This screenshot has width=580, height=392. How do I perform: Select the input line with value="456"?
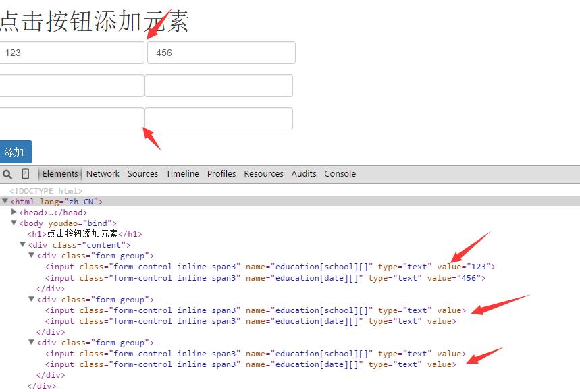pos(265,278)
